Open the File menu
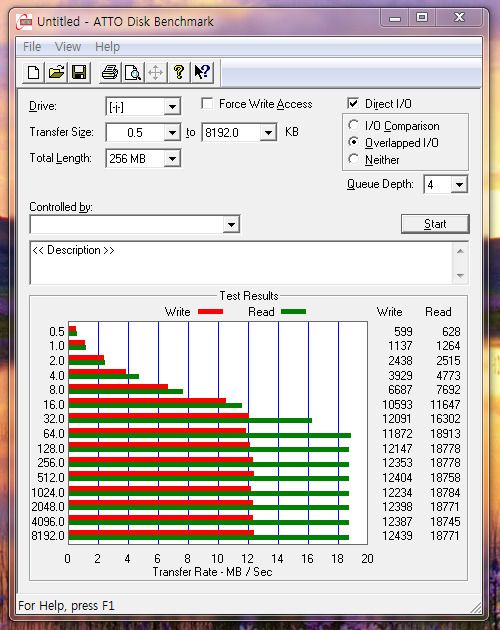Image resolution: width=500 pixels, height=630 pixels. coord(32,47)
